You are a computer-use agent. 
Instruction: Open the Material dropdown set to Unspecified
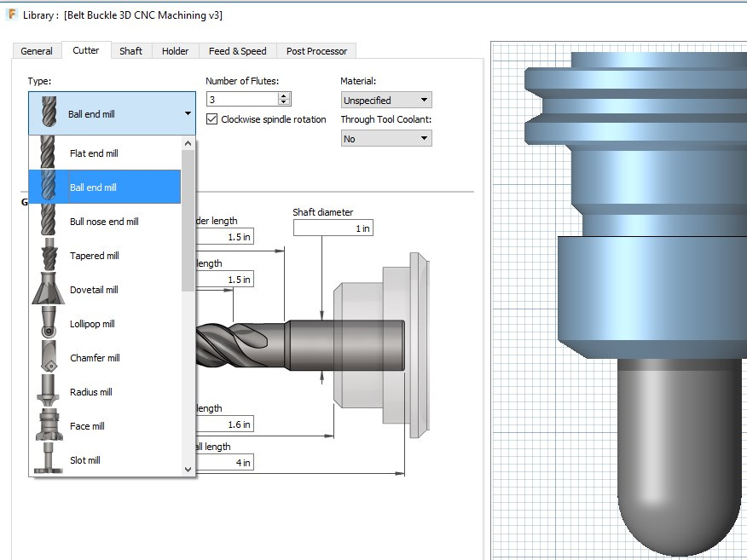[x=386, y=100]
